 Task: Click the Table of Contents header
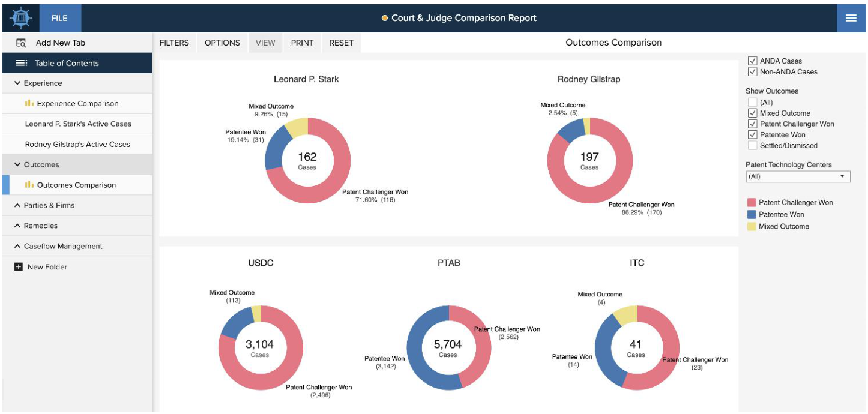77,63
